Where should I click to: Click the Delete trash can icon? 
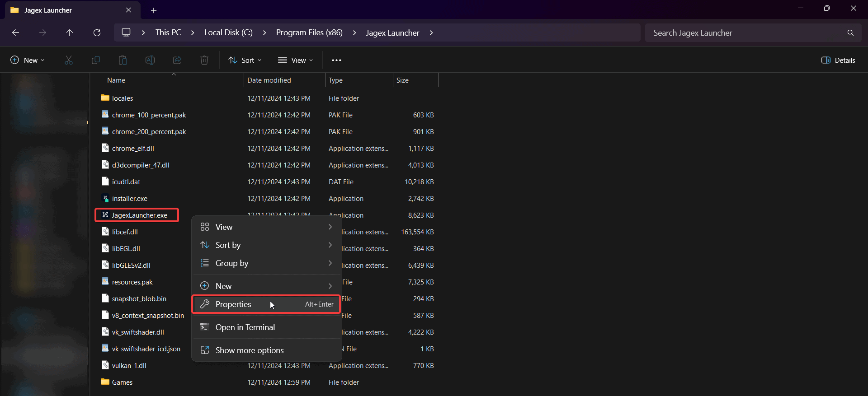coord(204,60)
